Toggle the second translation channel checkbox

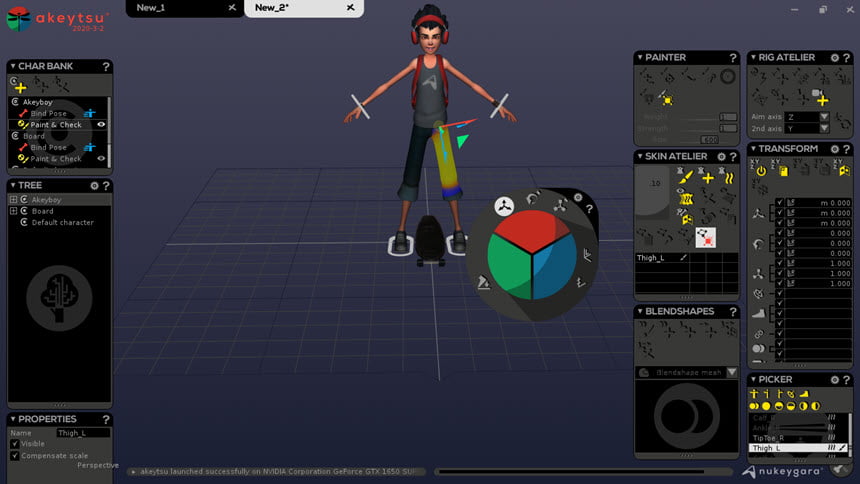[x=779, y=212]
